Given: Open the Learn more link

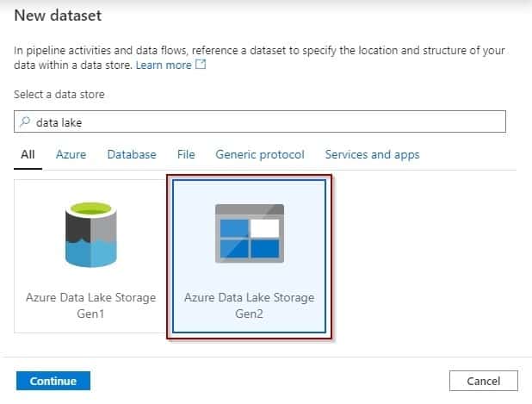Looking at the screenshot, I should [x=164, y=65].
